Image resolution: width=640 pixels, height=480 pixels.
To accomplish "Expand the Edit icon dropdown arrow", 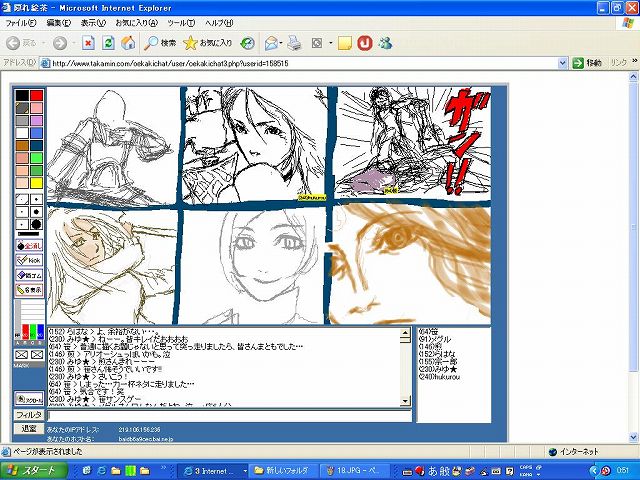I will click(x=330, y=43).
